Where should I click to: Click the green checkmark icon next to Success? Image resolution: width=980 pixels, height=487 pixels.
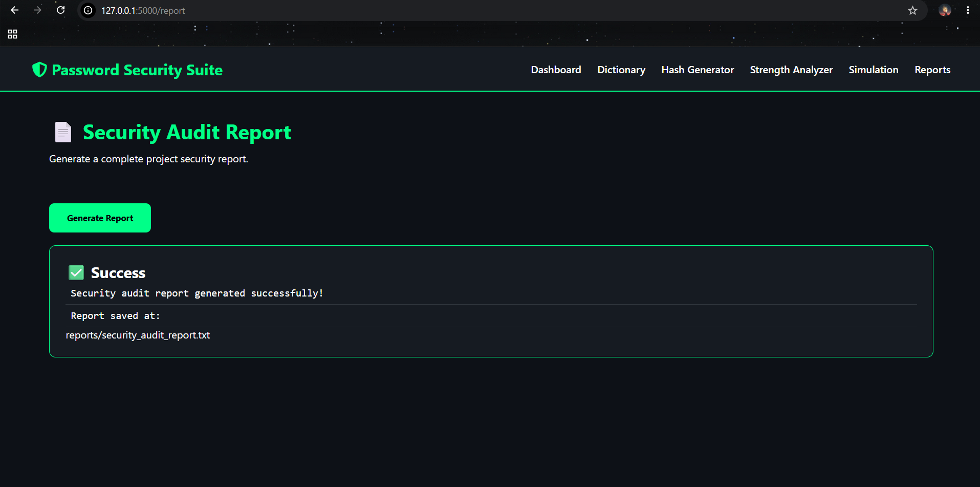pos(76,272)
